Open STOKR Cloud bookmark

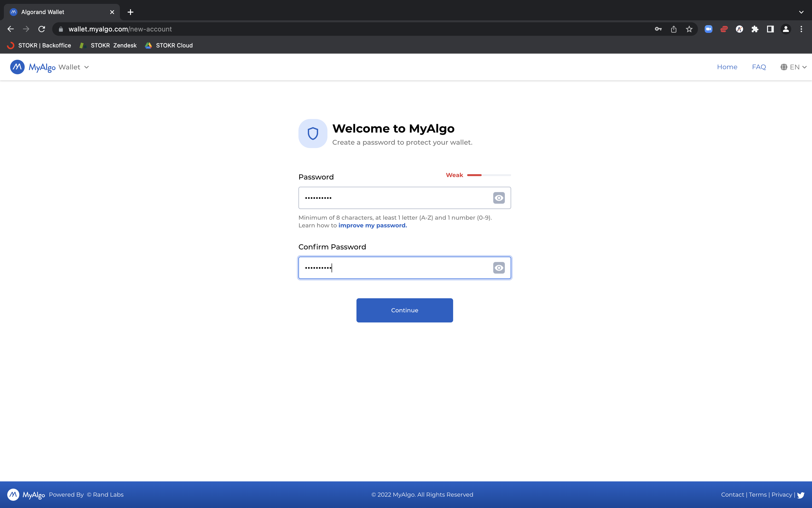pos(169,45)
